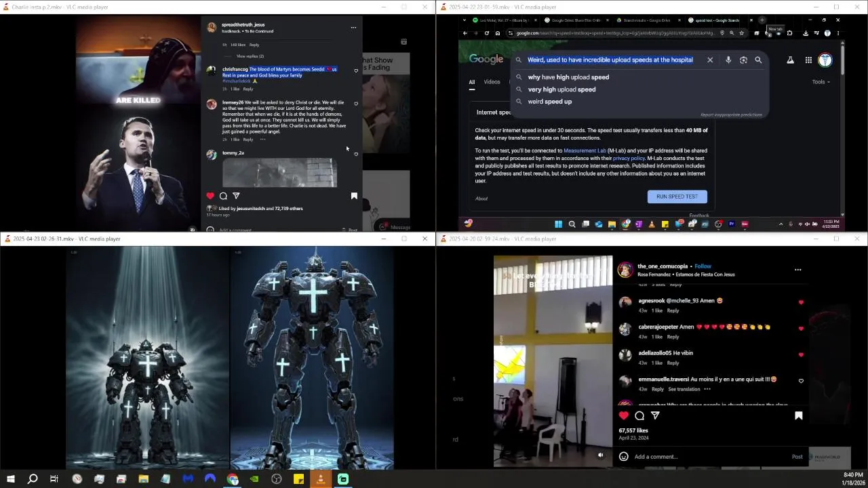Open the Google apps grid
Image resolution: width=868 pixels, height=488 pixels.
tap(808, 60)
